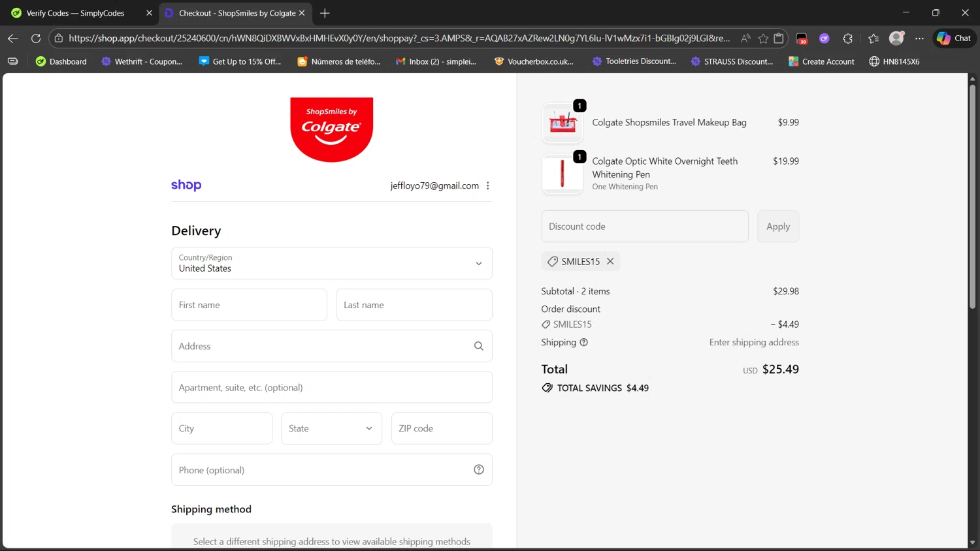Close the Checkout ShopSmiles tab

[x=302, y=13]
